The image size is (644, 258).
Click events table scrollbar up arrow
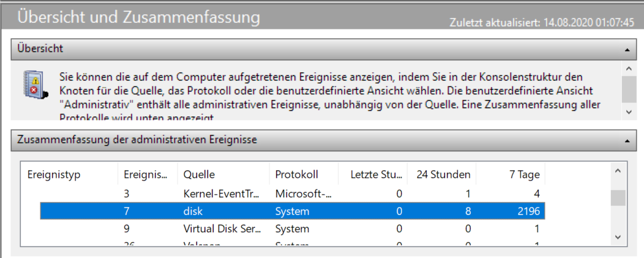[618, 171]
